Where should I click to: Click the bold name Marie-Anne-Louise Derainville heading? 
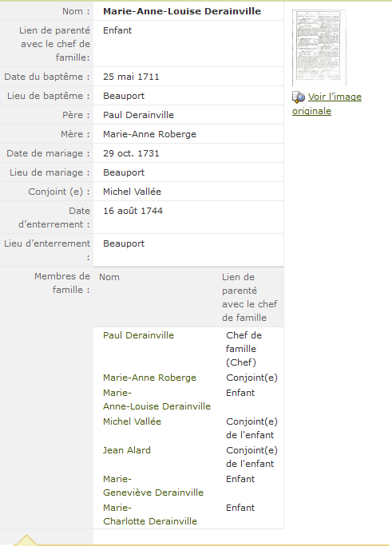[x=182, y=11]
